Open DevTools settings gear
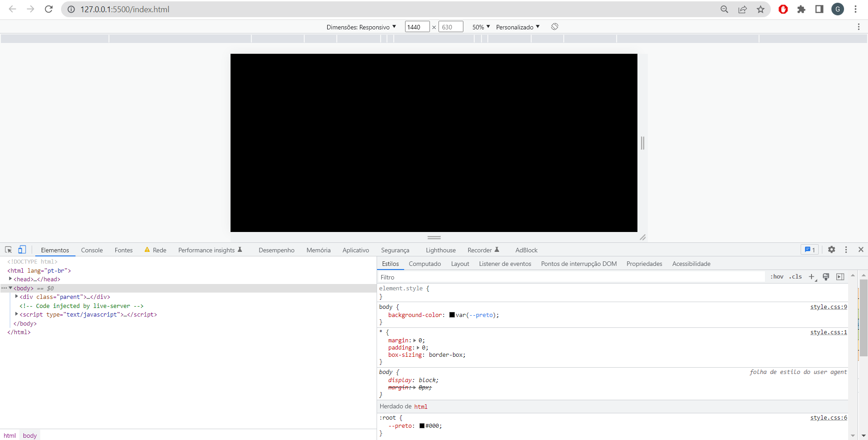 (831, 250)
